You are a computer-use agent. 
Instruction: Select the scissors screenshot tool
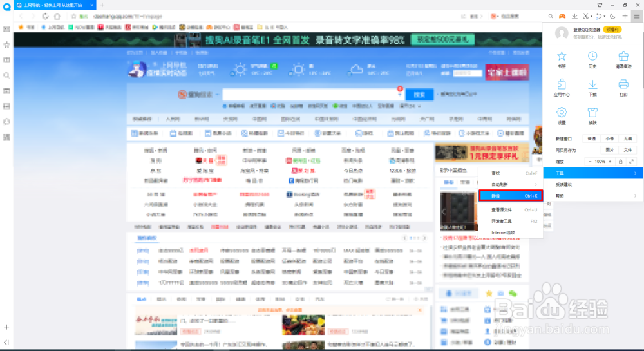click(x=585, y=16)
